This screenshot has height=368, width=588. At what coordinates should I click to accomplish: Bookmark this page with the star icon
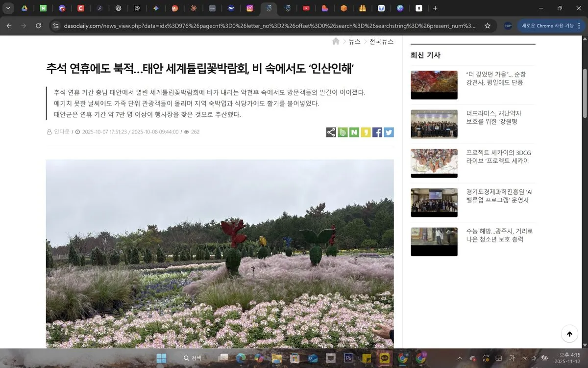point(487,26)
